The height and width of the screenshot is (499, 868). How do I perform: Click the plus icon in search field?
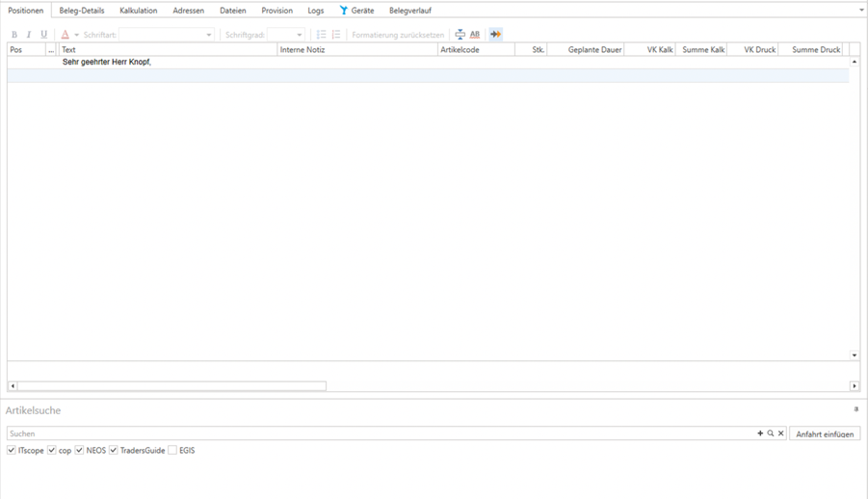pos(760,433)
